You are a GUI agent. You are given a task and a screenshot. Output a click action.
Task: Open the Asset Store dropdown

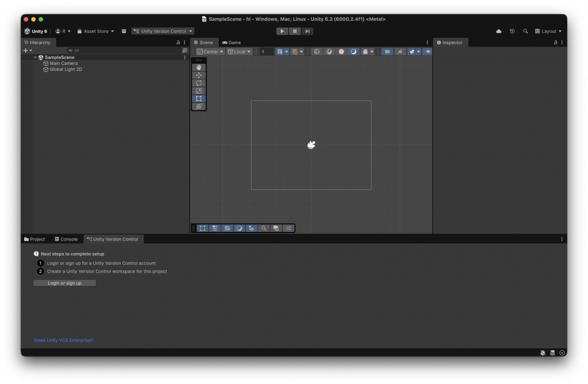pyautogui.click(x=96, y=31)
